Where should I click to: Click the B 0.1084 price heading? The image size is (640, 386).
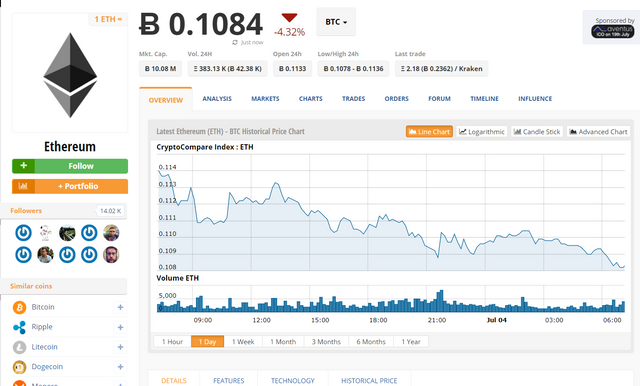pyautogui.click(x=201, y=24)
